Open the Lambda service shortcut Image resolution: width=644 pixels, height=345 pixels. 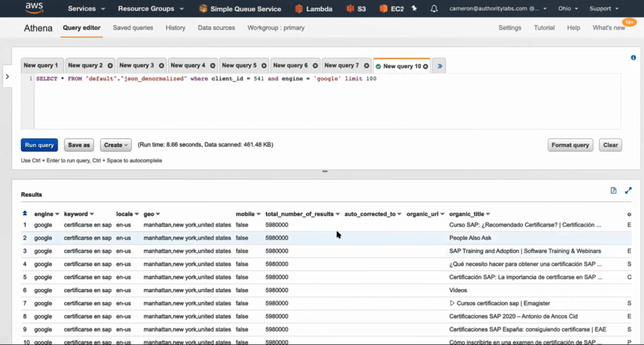[x=314, y=9]
